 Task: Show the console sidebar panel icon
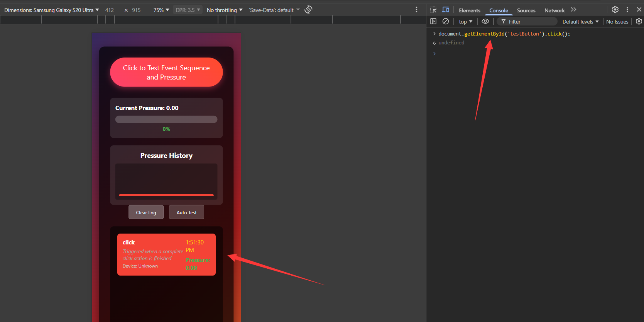(x=433, y=22)
